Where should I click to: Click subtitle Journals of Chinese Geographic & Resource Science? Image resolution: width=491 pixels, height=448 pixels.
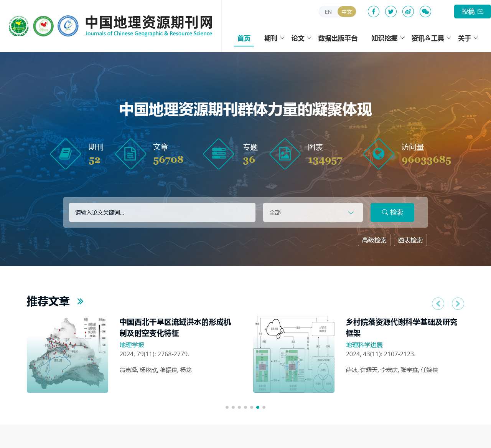[x=149, y=33]
